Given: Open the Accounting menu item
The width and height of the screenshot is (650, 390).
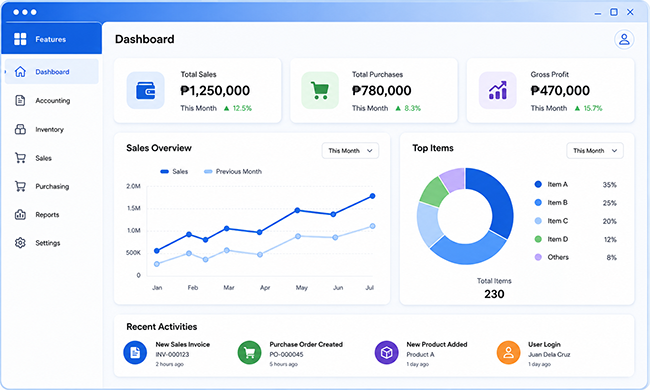Looking at the screenshot, I should click(52, 100).
